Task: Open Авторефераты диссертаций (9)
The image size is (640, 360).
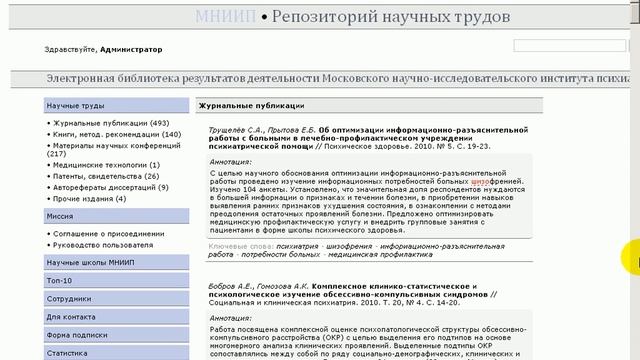Action: point(111,187)
